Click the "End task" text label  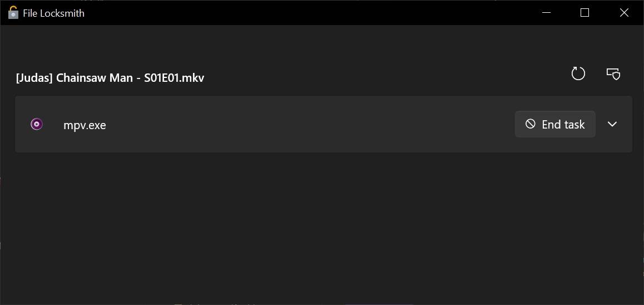click(x=563, y=125)
